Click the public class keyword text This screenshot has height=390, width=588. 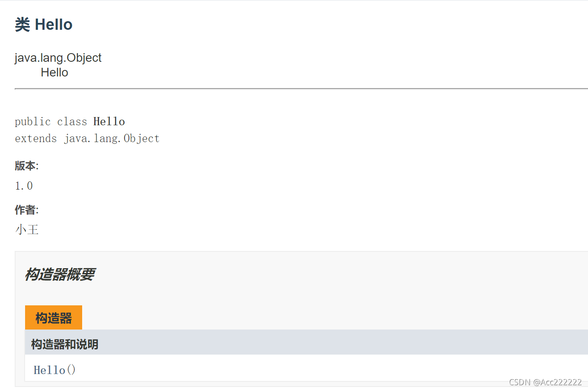[x=51, y=122]
